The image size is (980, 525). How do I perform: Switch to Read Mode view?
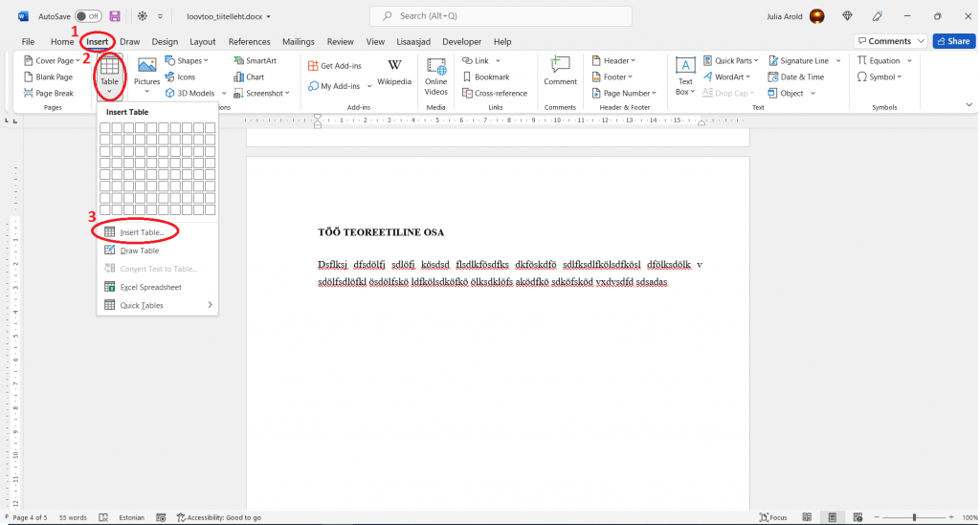pos(807,517)
